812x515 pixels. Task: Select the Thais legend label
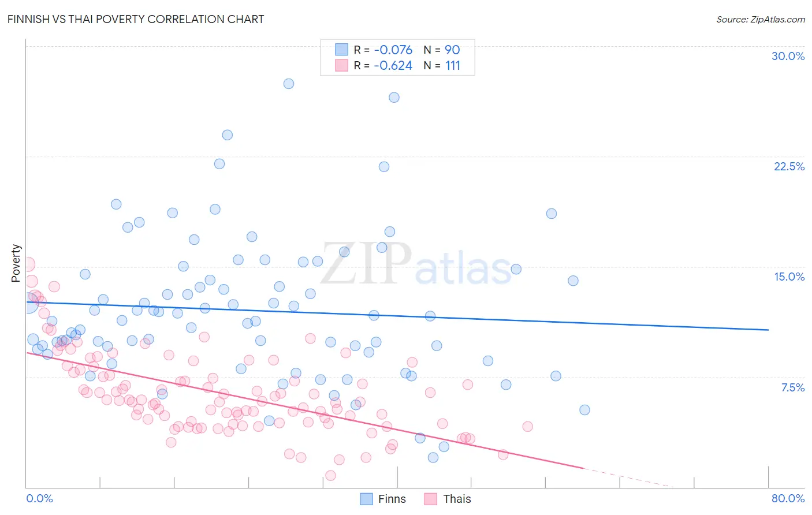(457, 499)
